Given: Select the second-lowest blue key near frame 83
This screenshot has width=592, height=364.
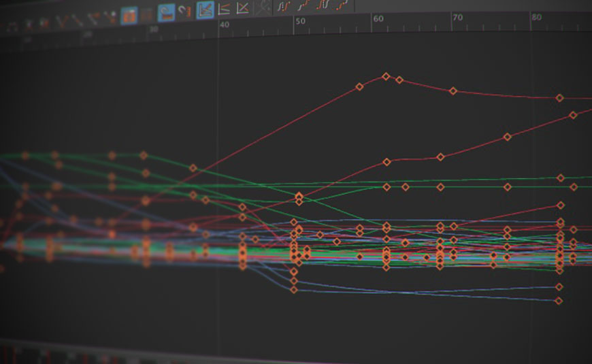Looking at the screenshot, I should [559, 287].
